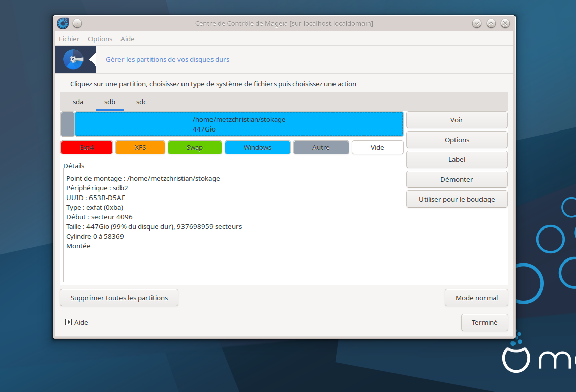Choose the grey Autre filesystem type
Screen dimensions: 576x392
point(321,148)
